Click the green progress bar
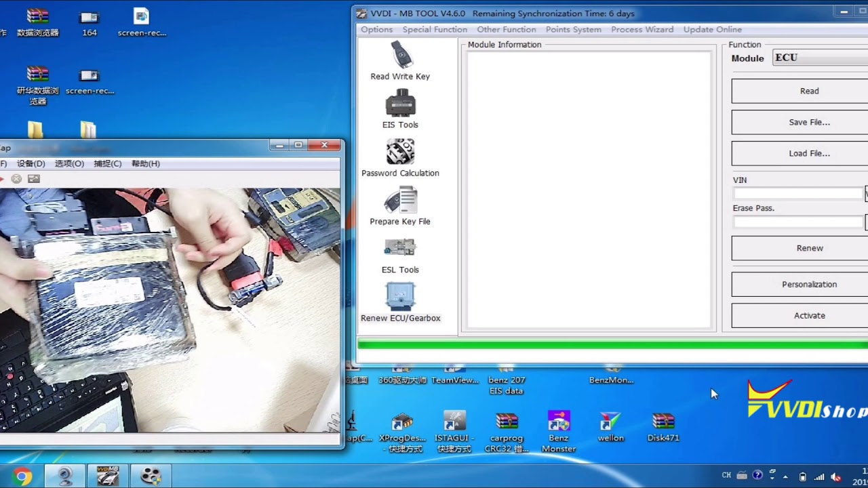Image resolution: width=868 pixels, height=488 pixels. pyautogui.click(x=612, y=345)
